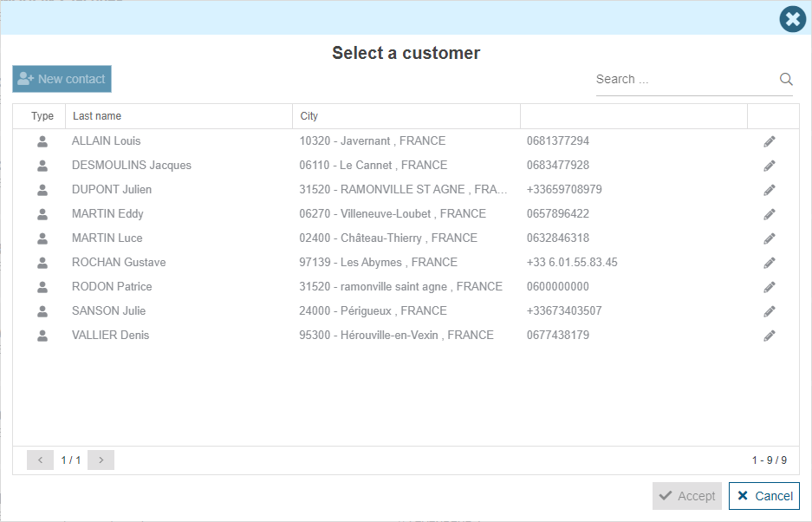Create a New contact
This screenshot has height=522, width=812.
pos(62,79)
